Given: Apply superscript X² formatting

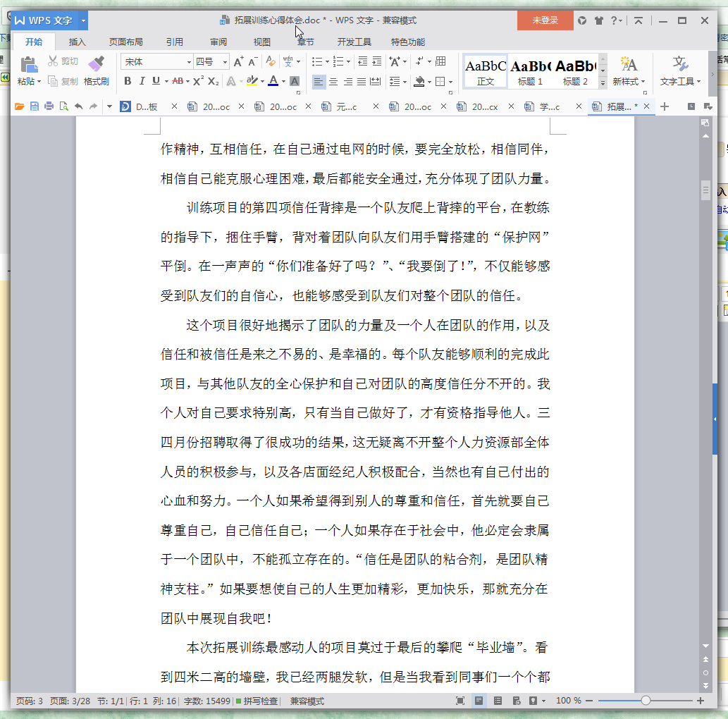Looking at the screenshot, I should coord(198,81).
